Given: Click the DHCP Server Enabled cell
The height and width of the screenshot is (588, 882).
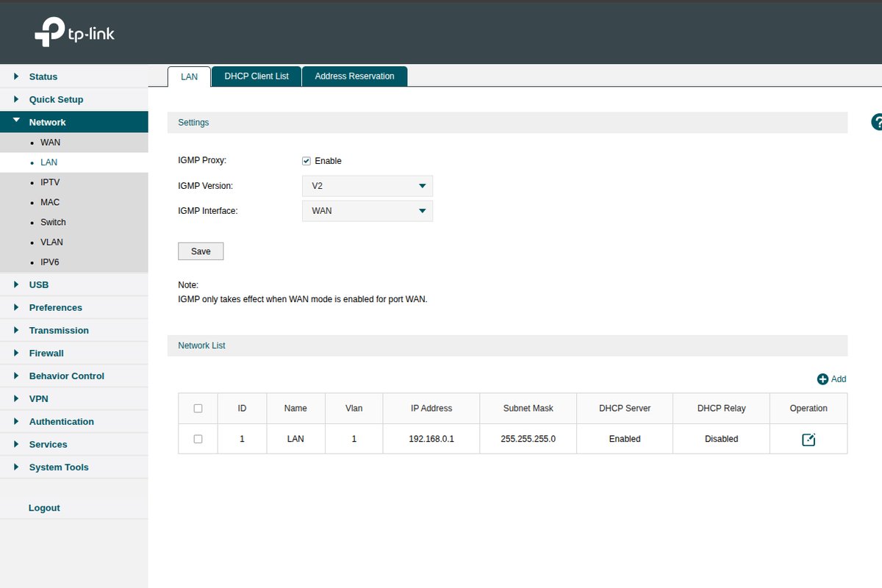Looking at the screenshot, I should [625, 439].
